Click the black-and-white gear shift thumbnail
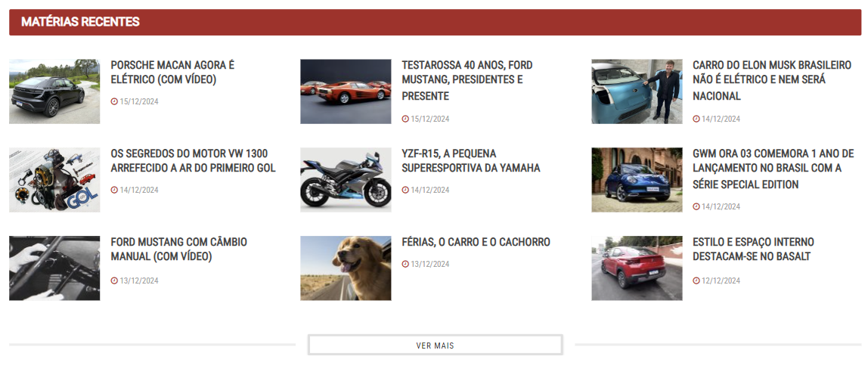Screen dimensions: 868x372 pyautogui.click(x=54, y=268)
